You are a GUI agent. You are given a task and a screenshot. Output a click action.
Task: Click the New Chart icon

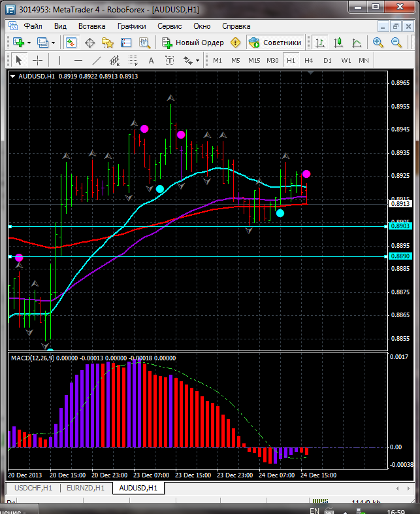point(18,43)
